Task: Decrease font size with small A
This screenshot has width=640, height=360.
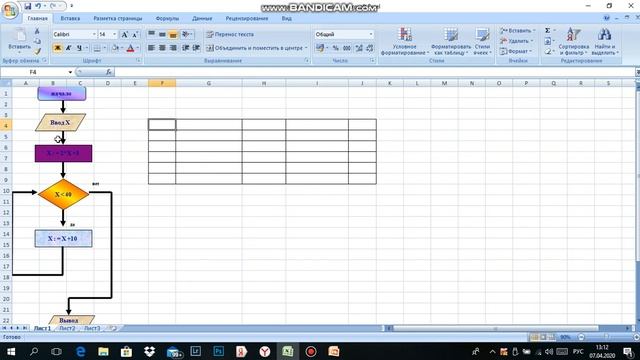Action: point(135,35)
